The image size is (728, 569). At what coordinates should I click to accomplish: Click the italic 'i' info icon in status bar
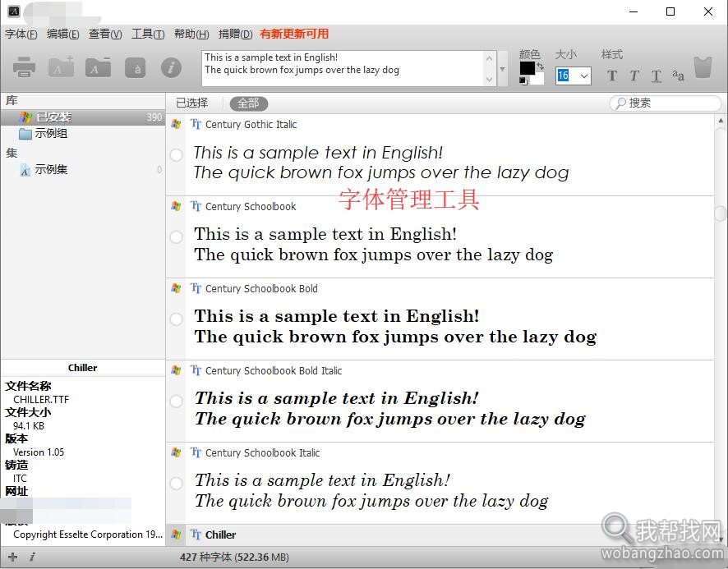(x=32, y=557)
